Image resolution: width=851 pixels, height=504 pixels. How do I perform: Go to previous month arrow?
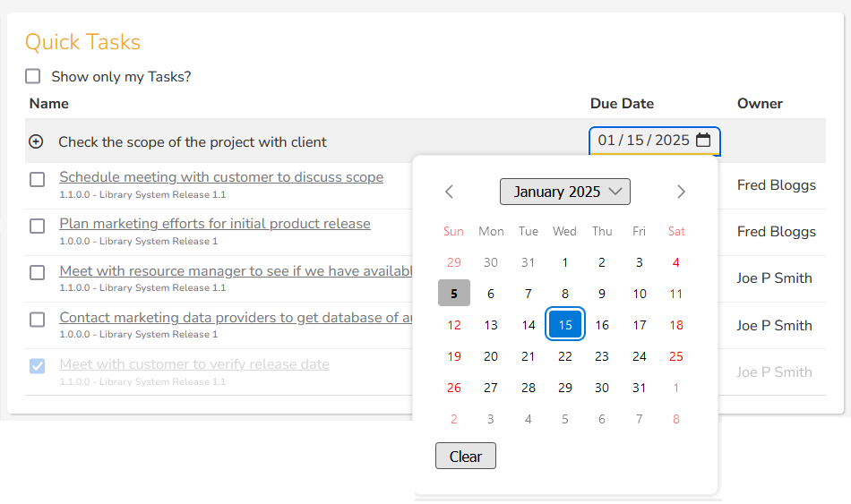[x=449, y=192]
